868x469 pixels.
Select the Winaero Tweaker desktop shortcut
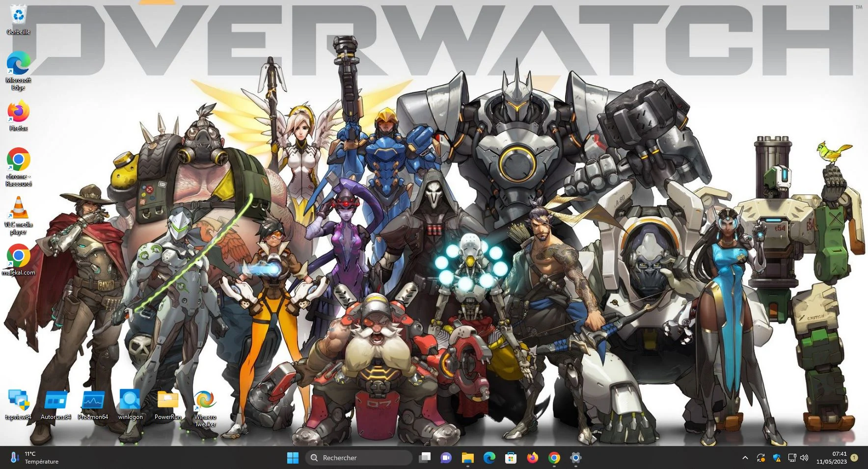[x=205, y=409]
